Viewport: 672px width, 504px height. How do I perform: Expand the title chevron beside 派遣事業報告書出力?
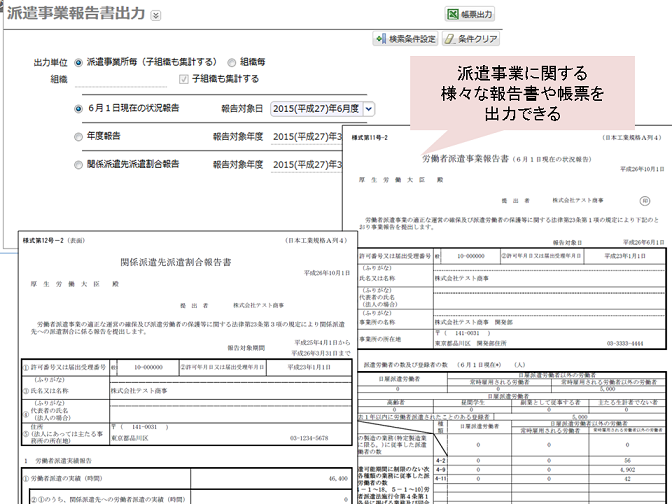[156, 15]
